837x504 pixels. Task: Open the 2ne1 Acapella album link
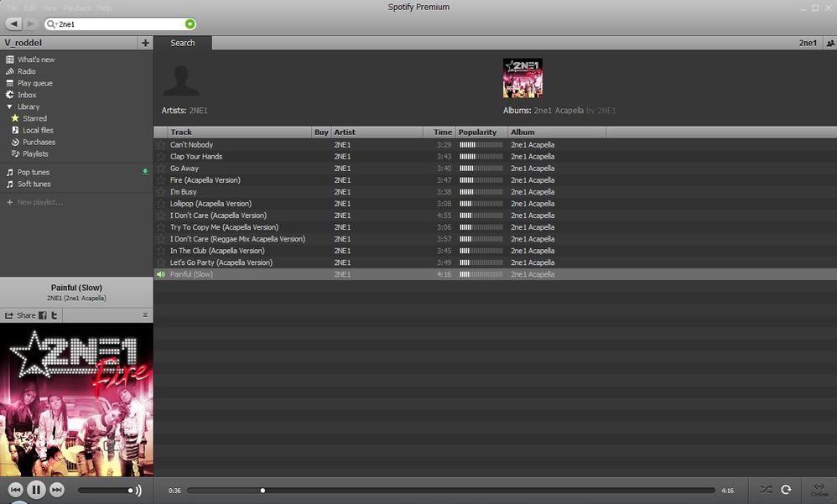point(559,111)
